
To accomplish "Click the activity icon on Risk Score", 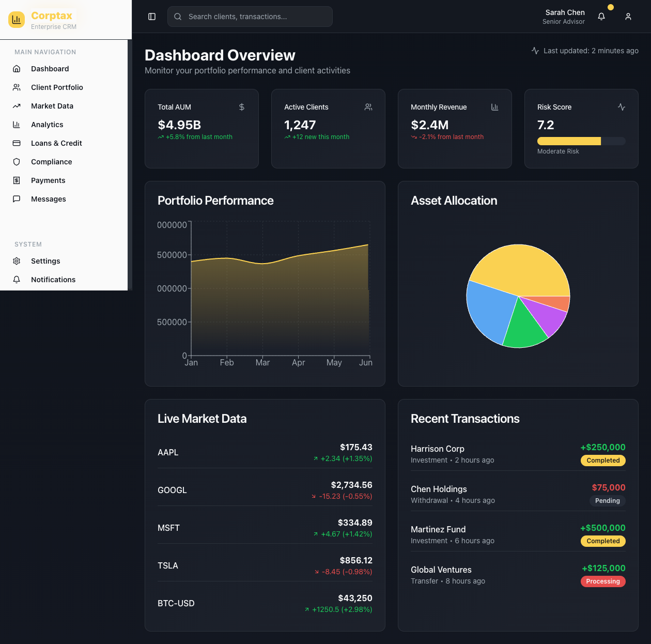I will tap(622, 107).
